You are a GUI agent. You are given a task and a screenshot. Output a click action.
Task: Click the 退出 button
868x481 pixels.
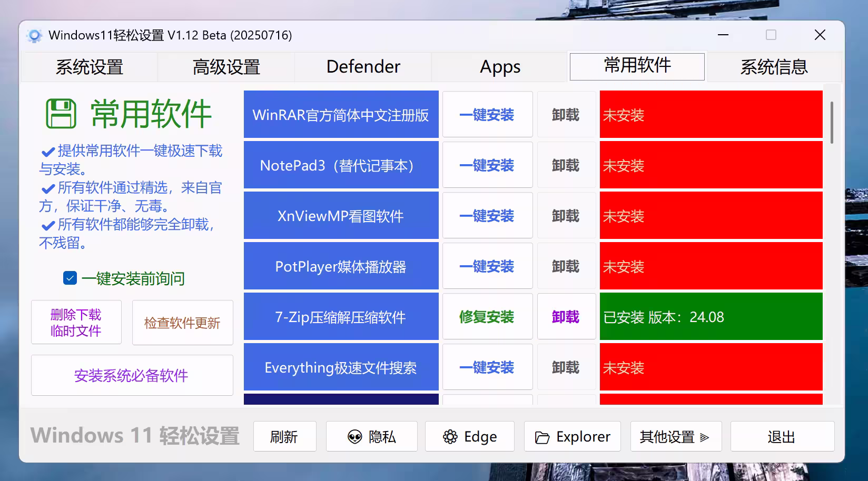point(782,436)
